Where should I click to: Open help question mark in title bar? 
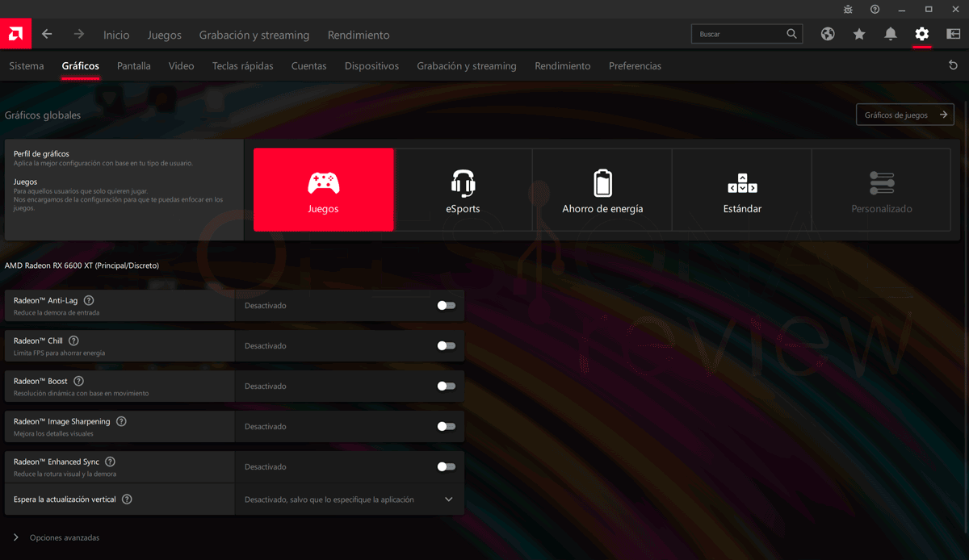click(x=875, y=9)
